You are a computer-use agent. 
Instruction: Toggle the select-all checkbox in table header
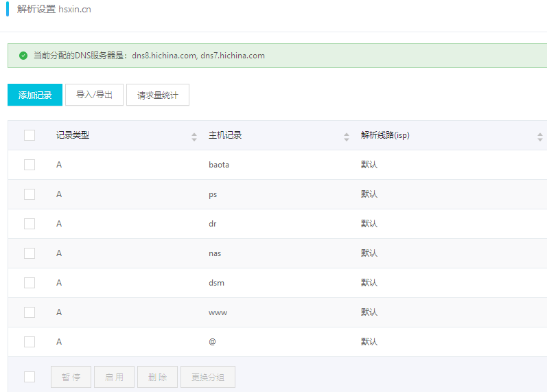tap(30, 135)
